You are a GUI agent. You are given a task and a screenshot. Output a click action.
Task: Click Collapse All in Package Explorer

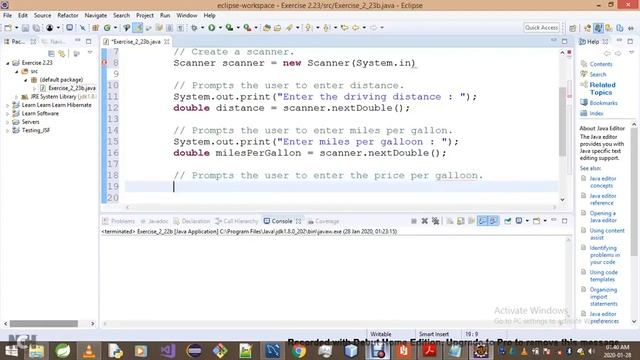pyautogui.click(x=51, y=53)
